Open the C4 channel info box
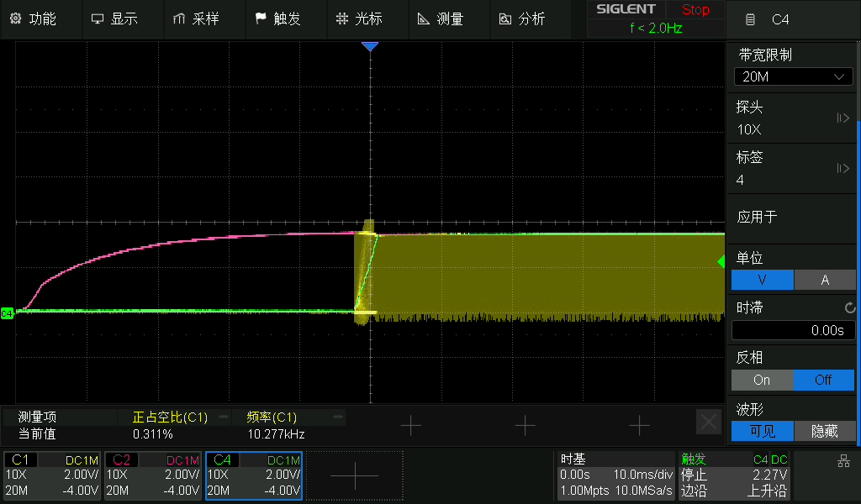Image resolution: width=861 pixels, height=504 pixels. pos(254,475)
